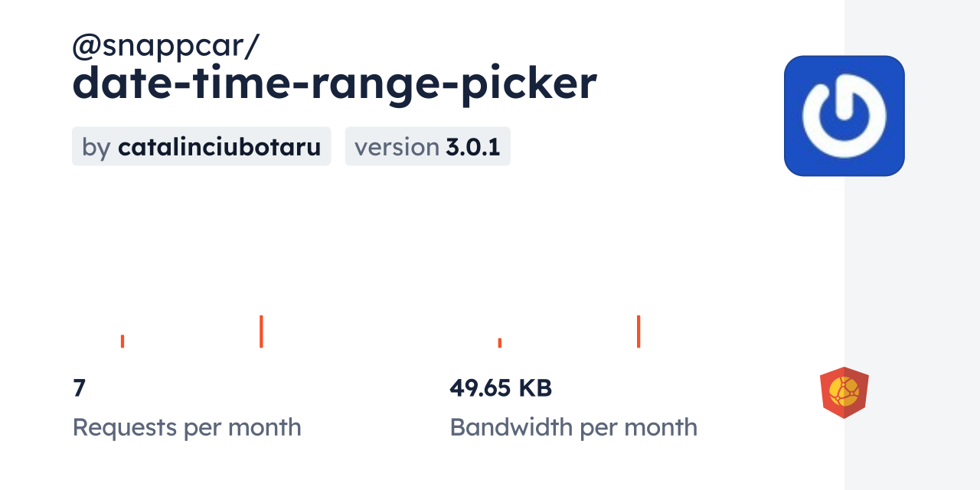Click the author badge catalinciubotaru
The height and width of the screenshot is (490, 980).
[x=201, y=146]
